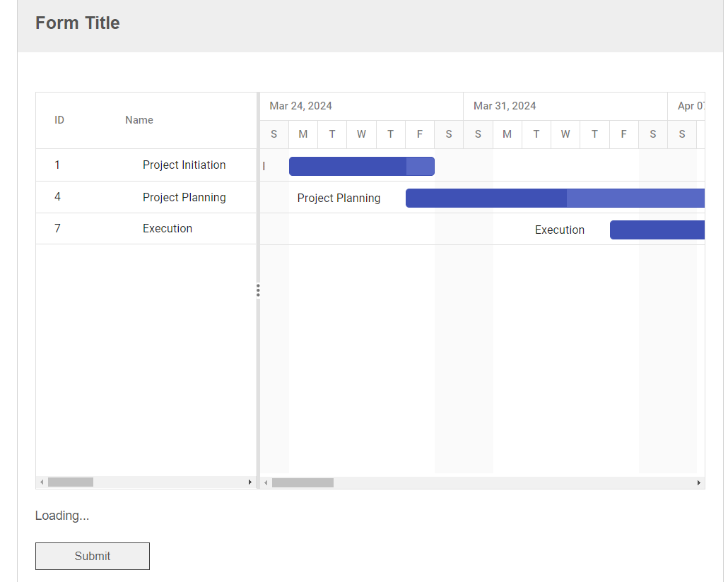
Task: Select the Project Planning row in grid
Action: point(184,198)
